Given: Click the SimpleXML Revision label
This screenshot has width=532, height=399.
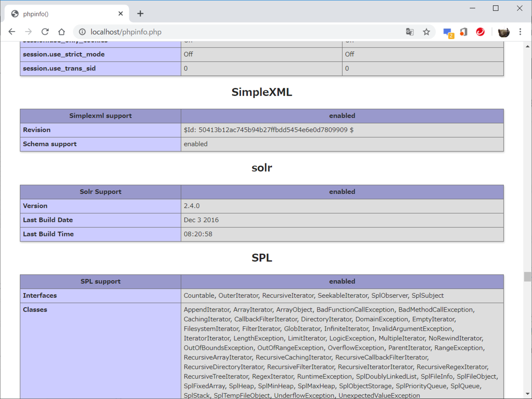Looking at the screenshot, I should click(x=37, y=130).
